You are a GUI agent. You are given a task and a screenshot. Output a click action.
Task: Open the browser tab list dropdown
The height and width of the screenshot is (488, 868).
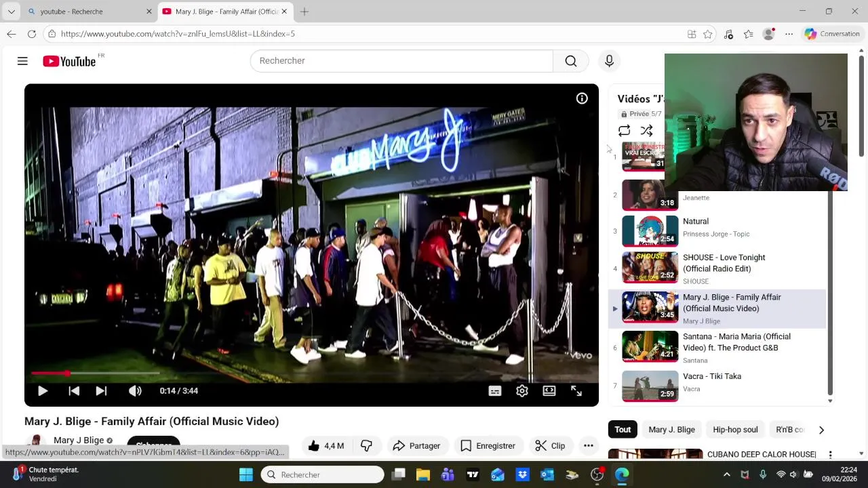(x=11, y=12)
